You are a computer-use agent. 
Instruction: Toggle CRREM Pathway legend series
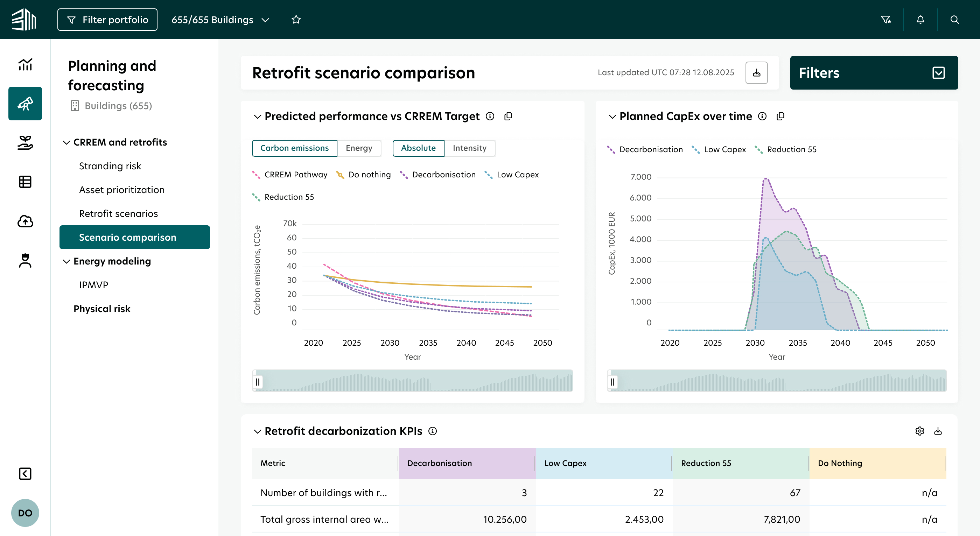pyautogui.click(x=289, y=175)
